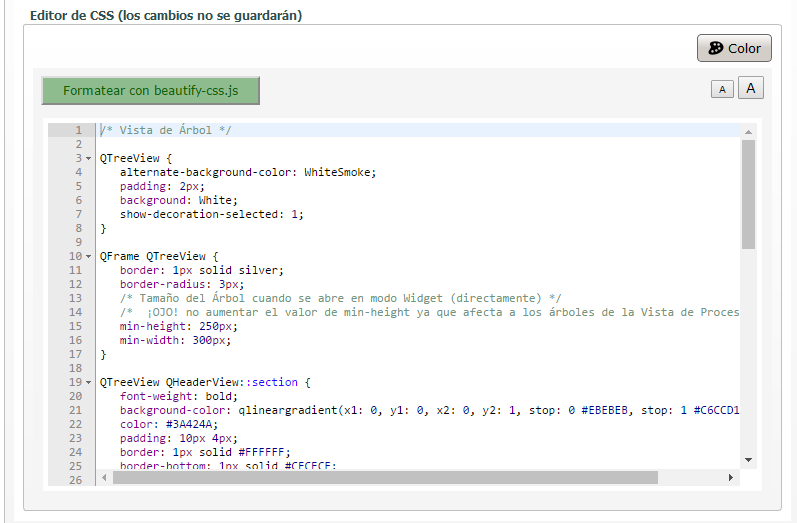
Task: Click the horizontal scrollbar thumb
Action: pyautogui.click(x=385, y=478)
